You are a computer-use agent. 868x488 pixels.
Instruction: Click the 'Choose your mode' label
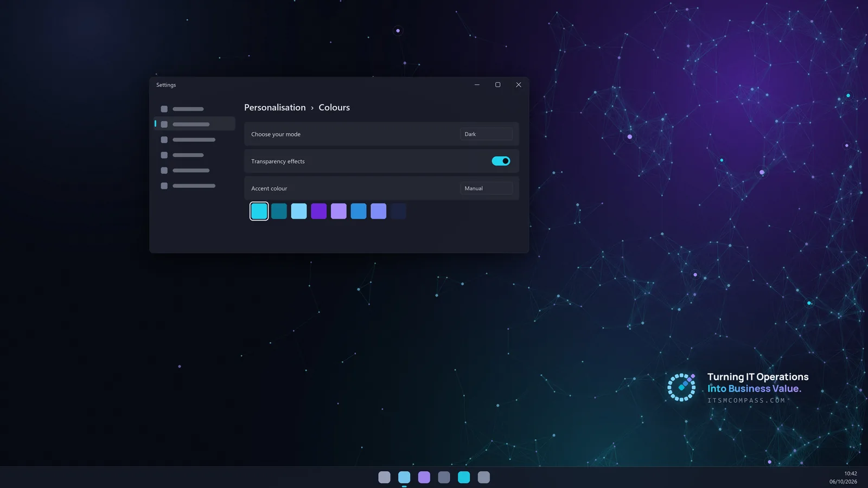pos(276,134)
